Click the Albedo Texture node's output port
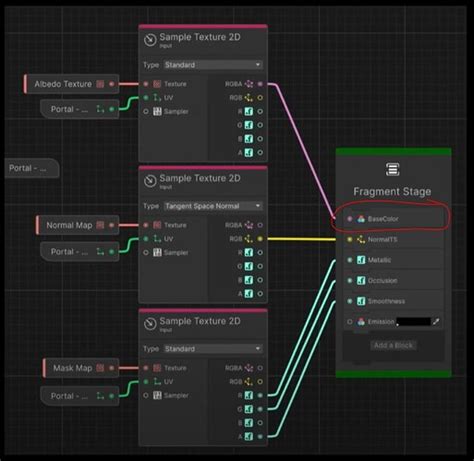This screenshot has width=474, height=461. pyautogui.click(x=112, y=84)
